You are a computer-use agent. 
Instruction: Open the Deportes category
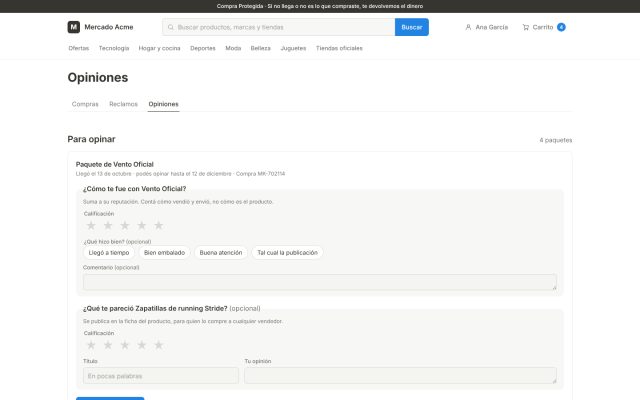pos(203,48)
